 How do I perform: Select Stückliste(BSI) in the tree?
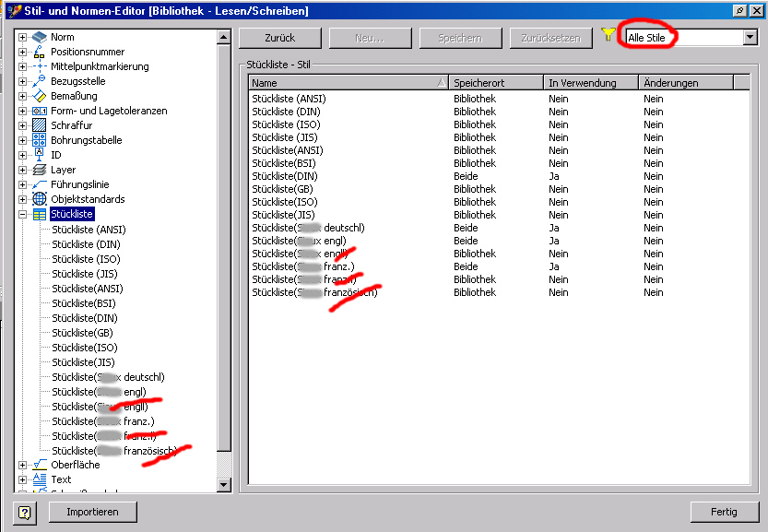[84, 303]
